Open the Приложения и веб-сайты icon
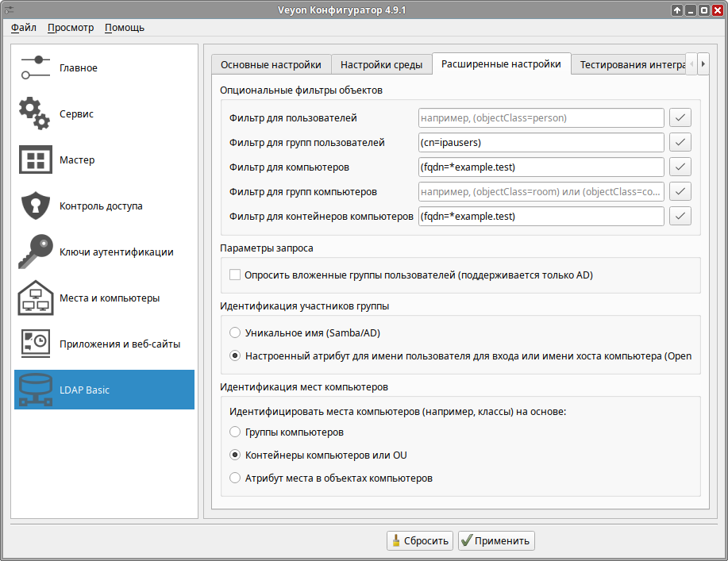Viewport: 728px width, 561px height. coord(36,344)
